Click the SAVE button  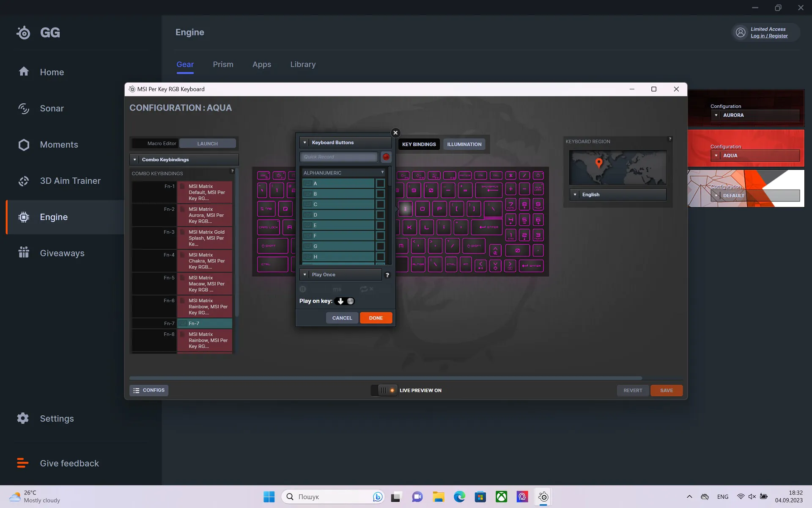pos(666,390)
